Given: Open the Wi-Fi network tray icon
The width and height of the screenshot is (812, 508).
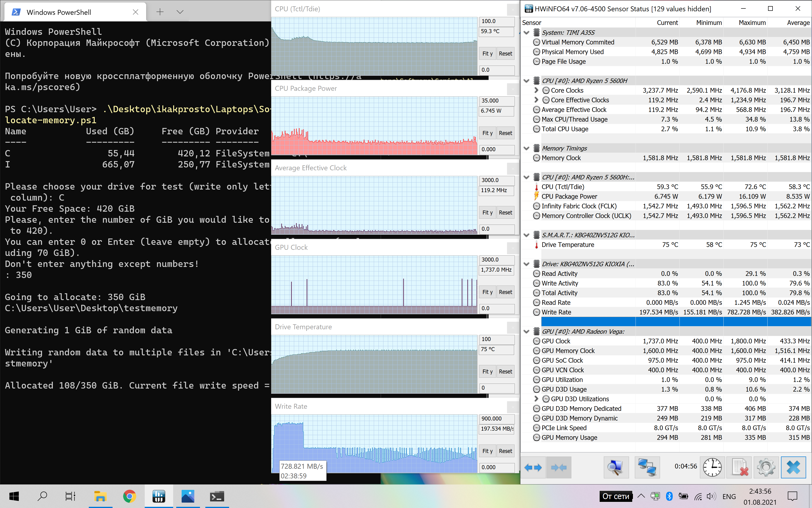Looking at the screenshot, I should click(x=698, y=496).
